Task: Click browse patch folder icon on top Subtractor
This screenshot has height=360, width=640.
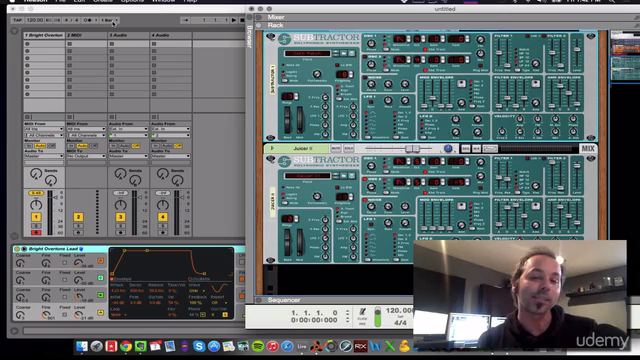Action: coord(344,53)
